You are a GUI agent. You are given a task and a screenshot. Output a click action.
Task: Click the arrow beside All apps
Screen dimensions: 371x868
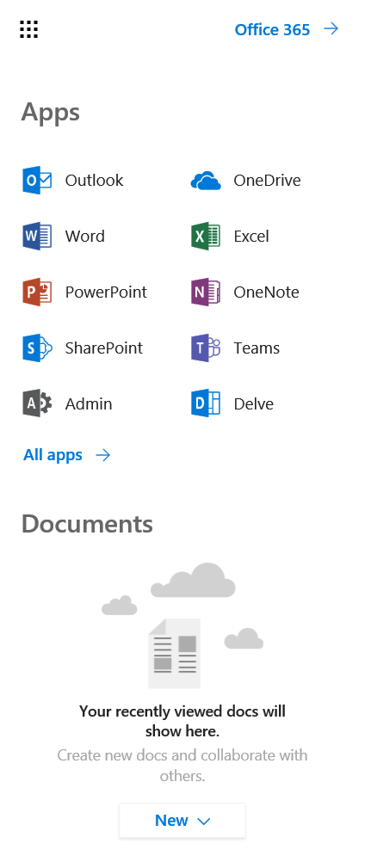click(103, 455)
